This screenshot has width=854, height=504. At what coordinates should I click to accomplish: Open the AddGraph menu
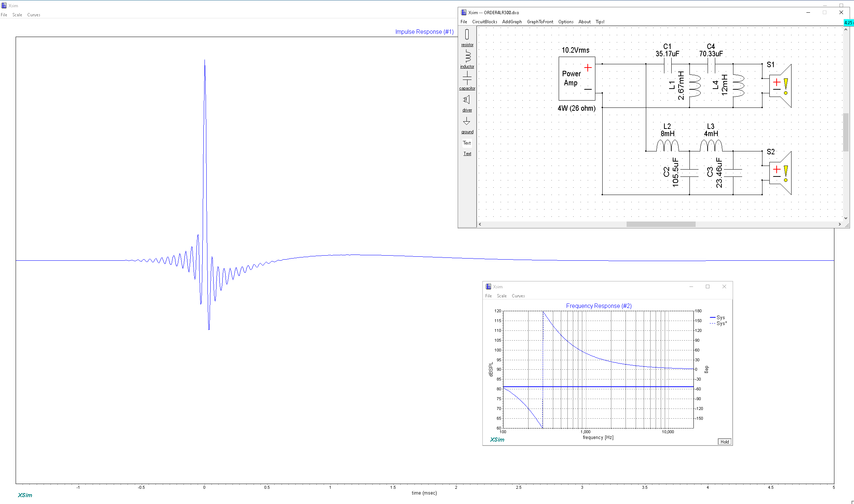(x=512, y=22)
